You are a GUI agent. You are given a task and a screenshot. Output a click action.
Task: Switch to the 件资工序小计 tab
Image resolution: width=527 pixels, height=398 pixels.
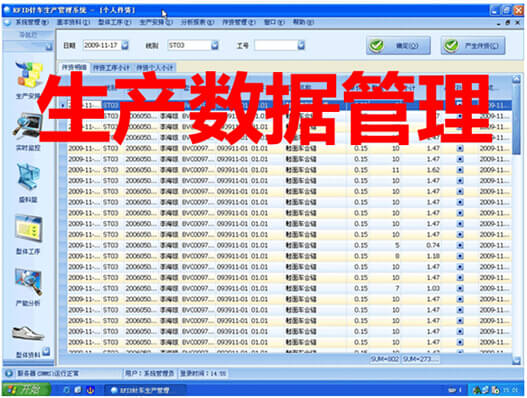111,68
